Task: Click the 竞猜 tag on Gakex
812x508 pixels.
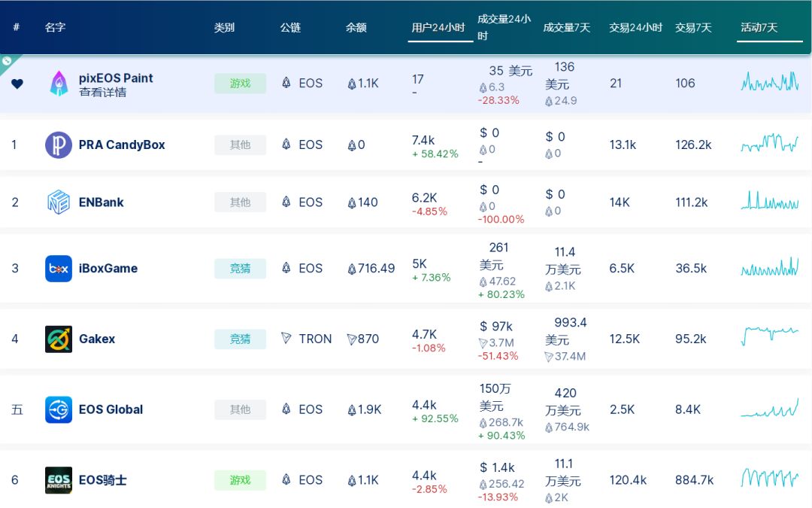Action: pos(241,339)
